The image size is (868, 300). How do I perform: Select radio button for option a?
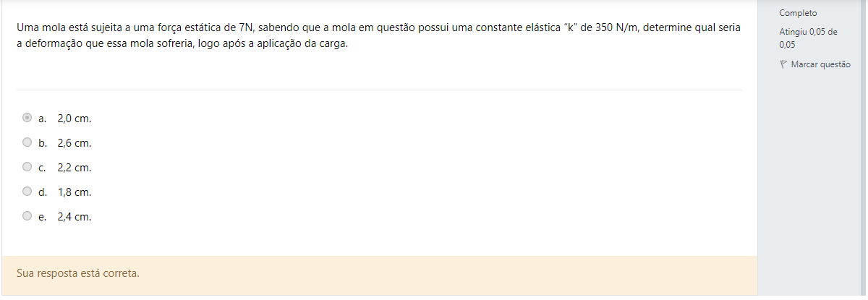pyautogui.click(x=27, y=117)
